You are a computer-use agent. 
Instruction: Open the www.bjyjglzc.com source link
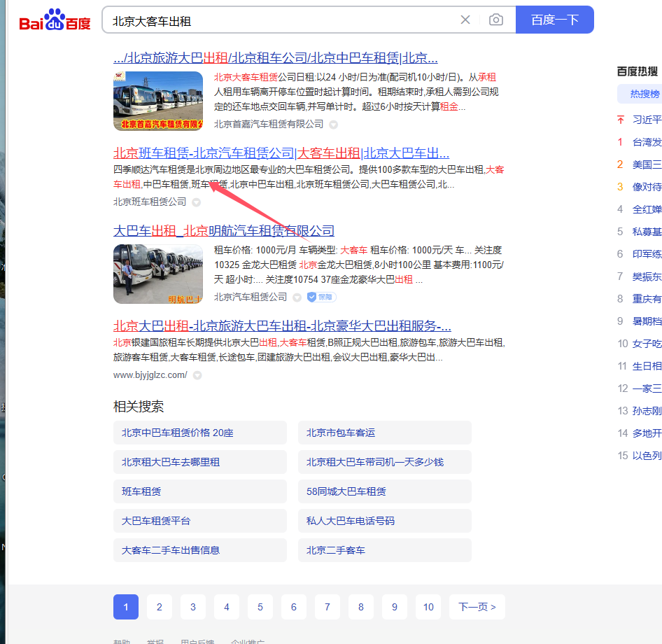150,375
